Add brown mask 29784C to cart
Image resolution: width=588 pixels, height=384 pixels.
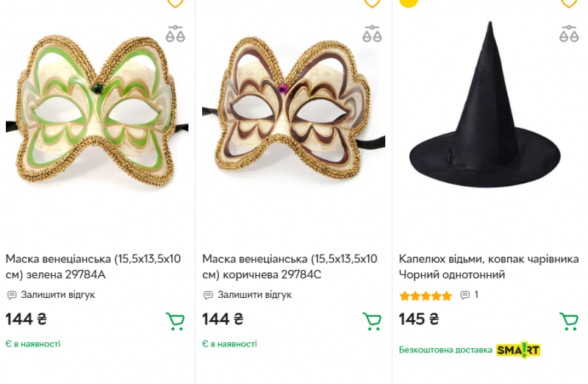pos(372,321)
